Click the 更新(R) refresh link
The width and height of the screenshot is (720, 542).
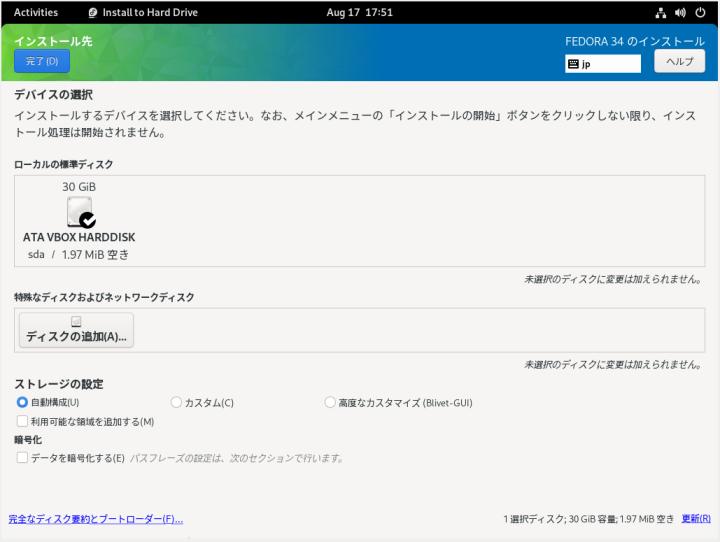(x=696, y=519)
